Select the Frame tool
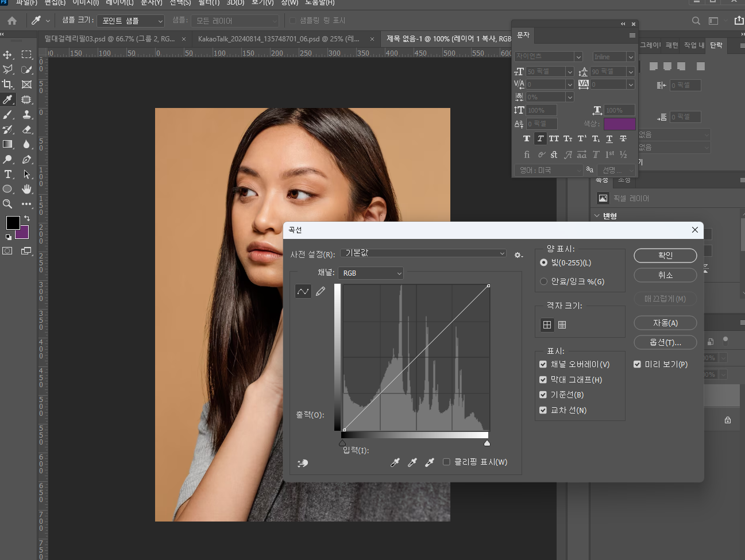 (x=26, y=84)
